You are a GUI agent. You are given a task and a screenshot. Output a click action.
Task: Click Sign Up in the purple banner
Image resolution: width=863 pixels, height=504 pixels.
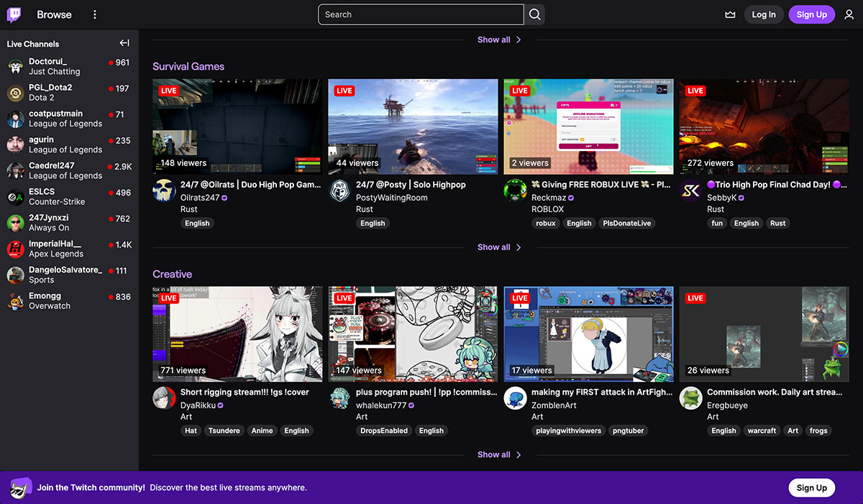(x=811, y=487)
